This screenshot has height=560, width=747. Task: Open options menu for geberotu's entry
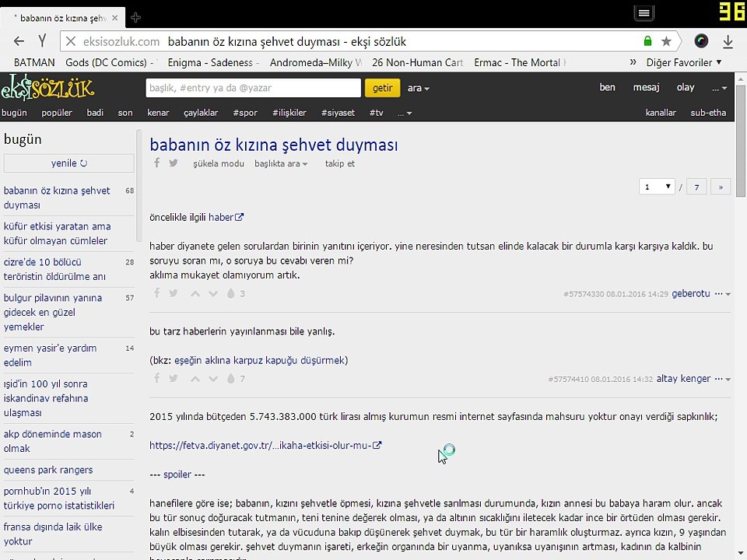[x=723, y=294]
